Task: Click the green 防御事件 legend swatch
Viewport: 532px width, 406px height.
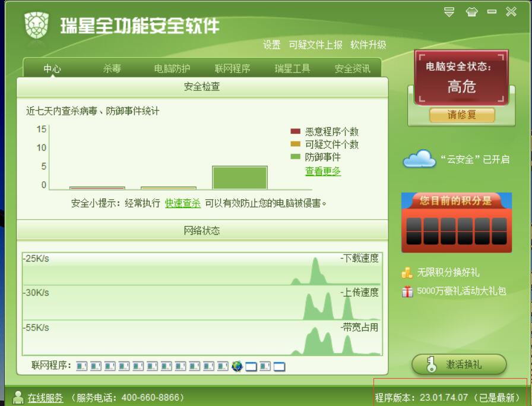Action: tap(295, 156)
